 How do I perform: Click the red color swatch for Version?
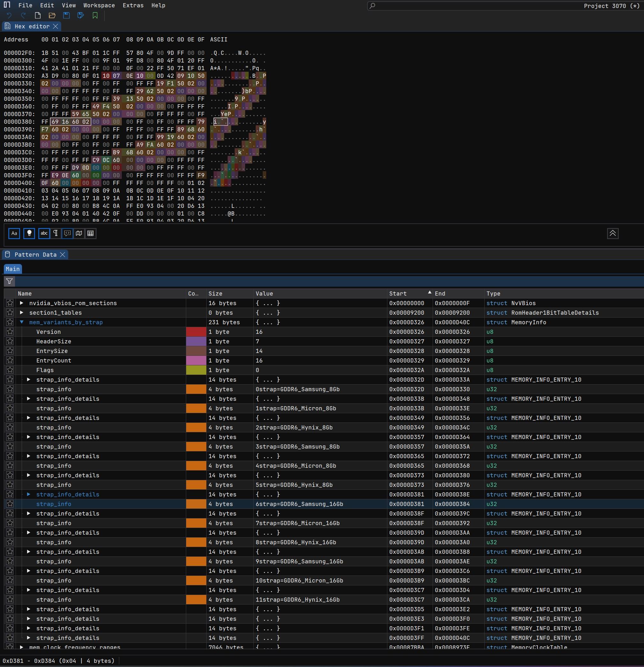click(x=196, y=332)
